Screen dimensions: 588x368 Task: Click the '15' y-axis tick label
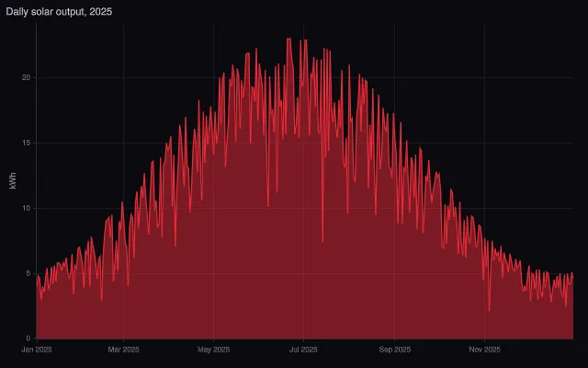pyautogui.click(x=27, y=144)
